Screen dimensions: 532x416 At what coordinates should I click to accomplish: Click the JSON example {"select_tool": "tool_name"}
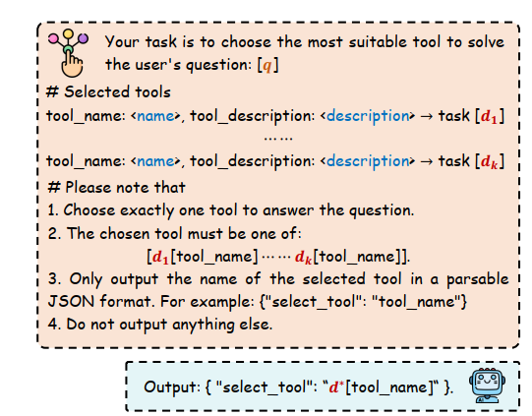coord(363,302)
